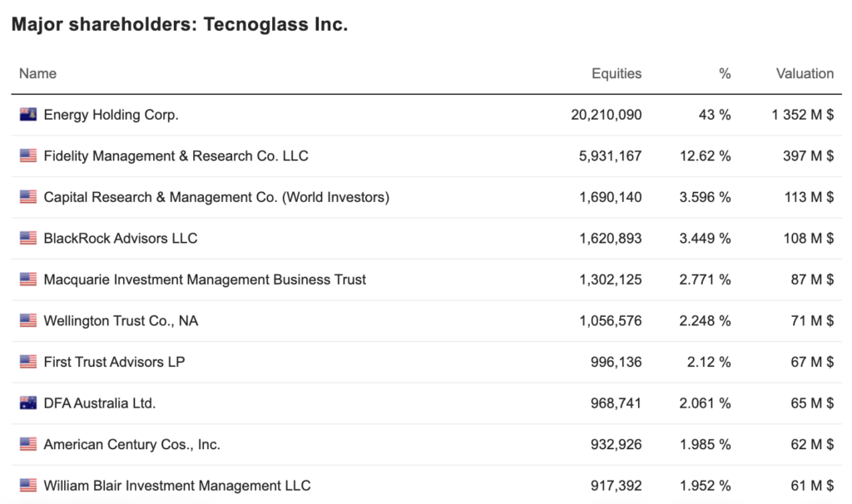Open Energy Holding Corp. shareholder link
This screenshot has height=504, width=852.
coord(111,115)
